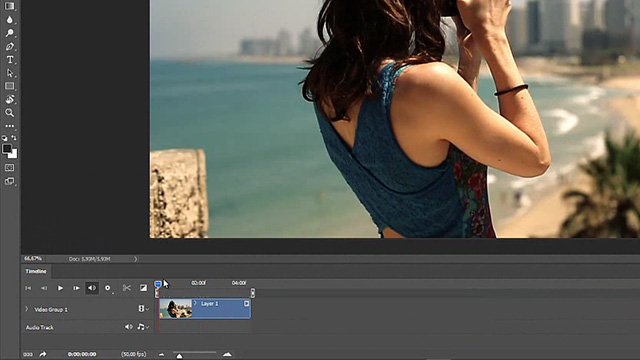Select the Zoom magnifier tool
Image resolution: width=640 pixels, height=360 pixels.
(9, 113)
